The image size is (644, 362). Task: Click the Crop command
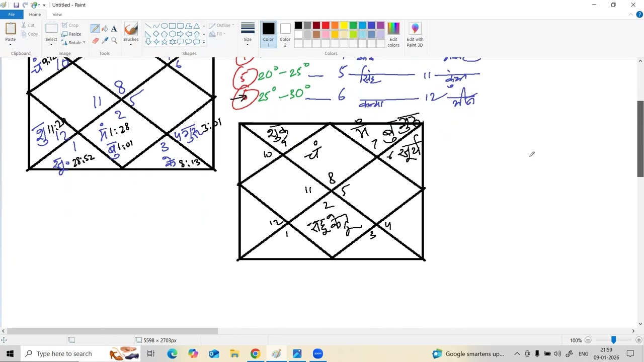70,25
